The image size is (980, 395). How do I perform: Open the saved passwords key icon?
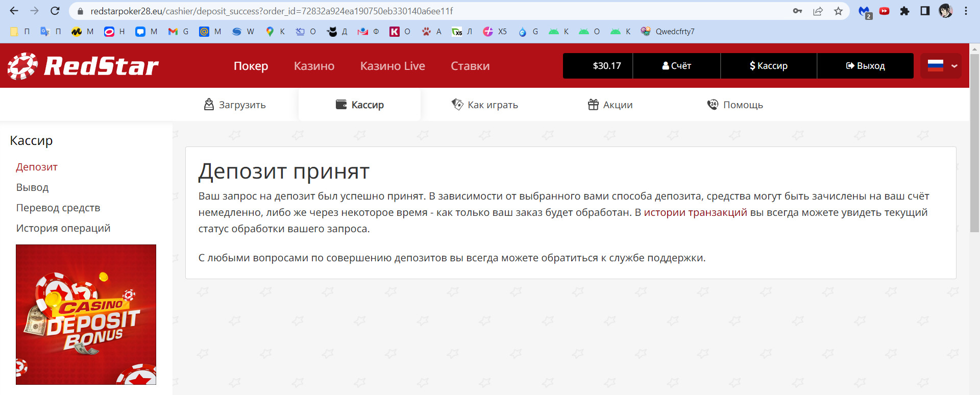797,11
